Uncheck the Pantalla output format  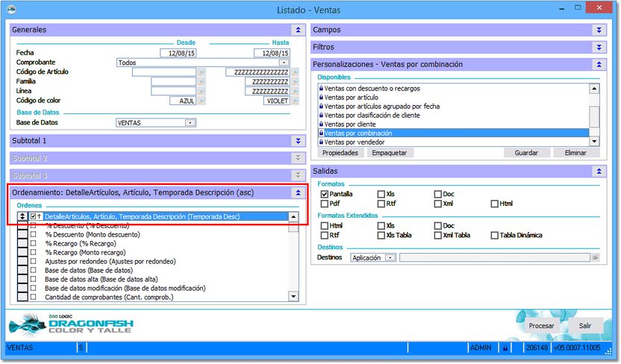pos(325,194)
